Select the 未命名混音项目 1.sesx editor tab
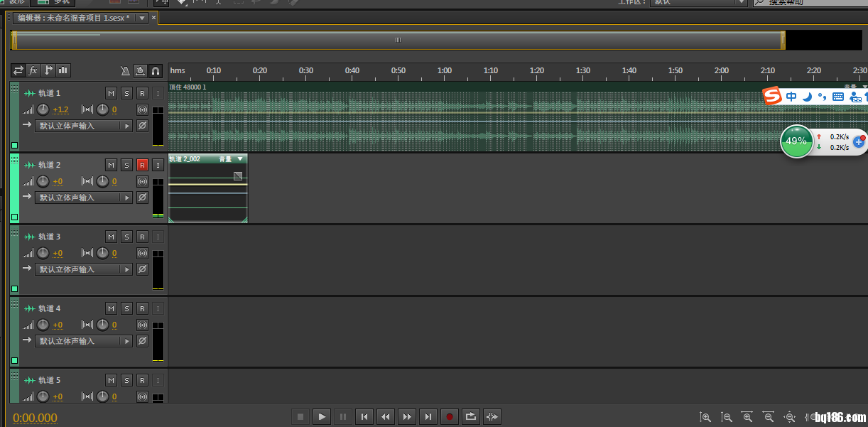868x427 pixels. [74, 18]
